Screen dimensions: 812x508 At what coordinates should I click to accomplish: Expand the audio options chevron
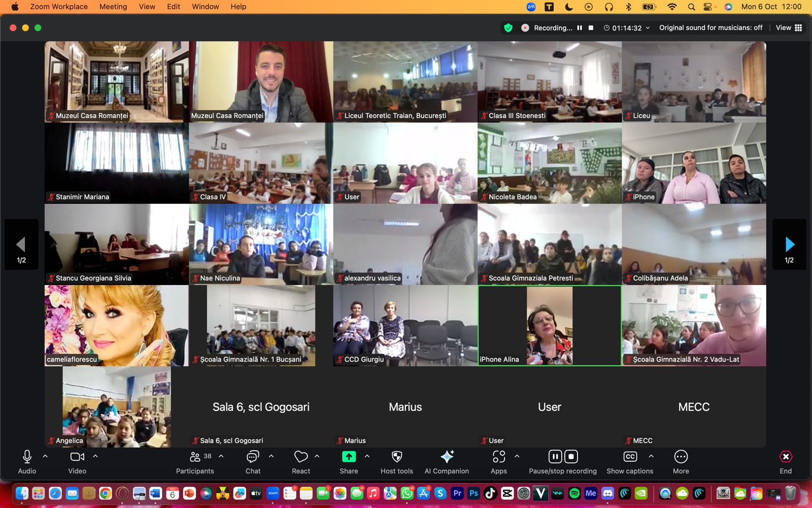pos(45,456)
